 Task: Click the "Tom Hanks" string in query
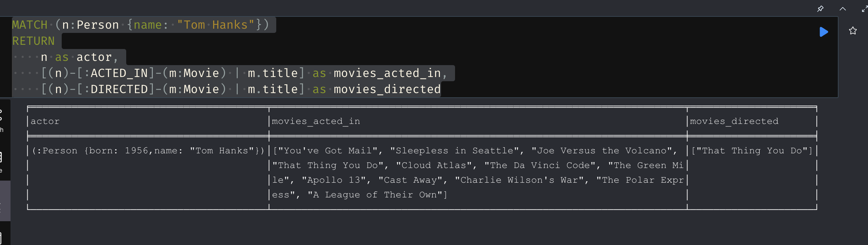point(216,25)
